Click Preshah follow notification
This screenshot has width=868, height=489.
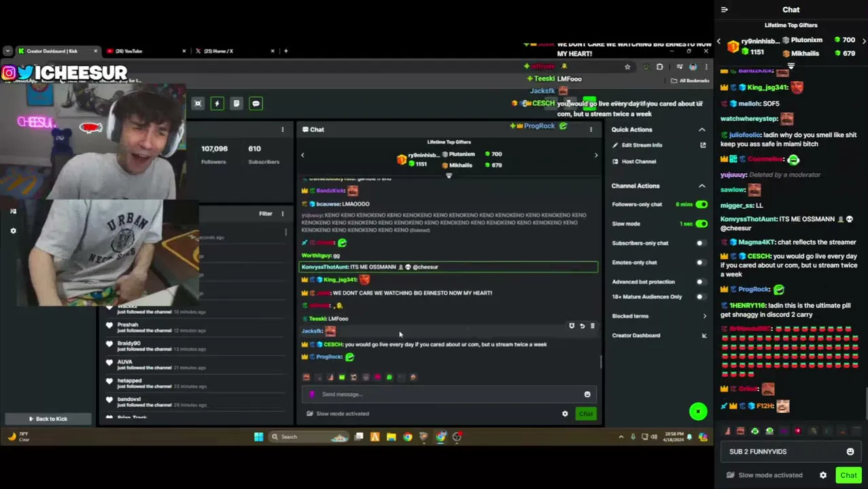(x=196, y=327)
